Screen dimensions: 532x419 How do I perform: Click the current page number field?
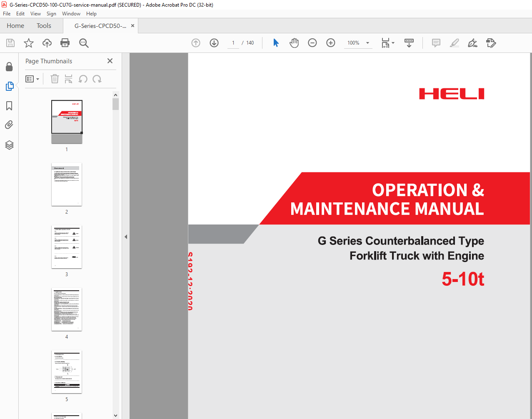click(x=233, y=43)
